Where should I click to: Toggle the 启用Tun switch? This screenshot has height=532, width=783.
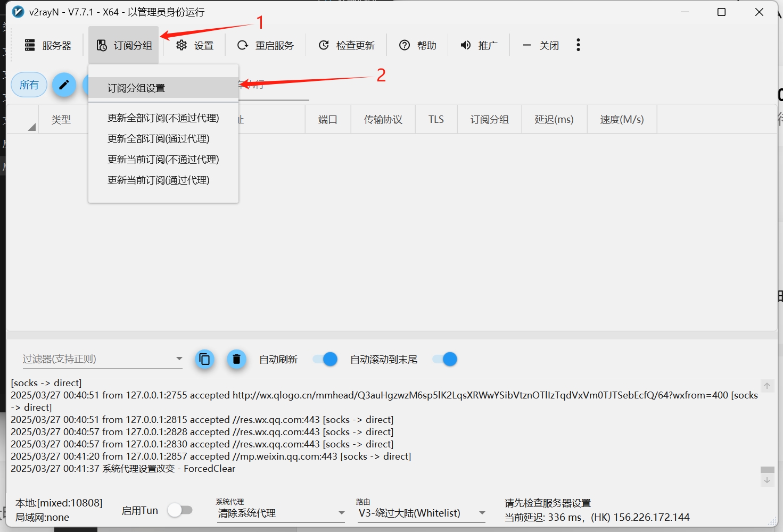click(180, 510)
